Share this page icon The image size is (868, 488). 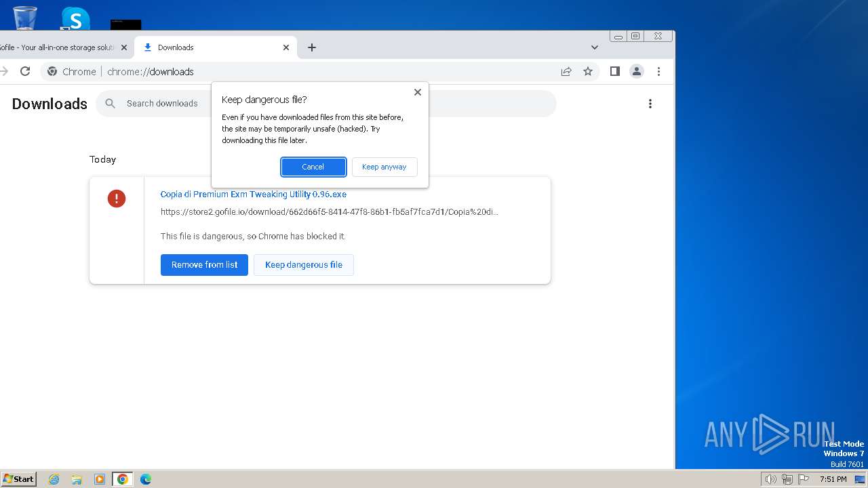pyautogui.click(x=566, y=71)
